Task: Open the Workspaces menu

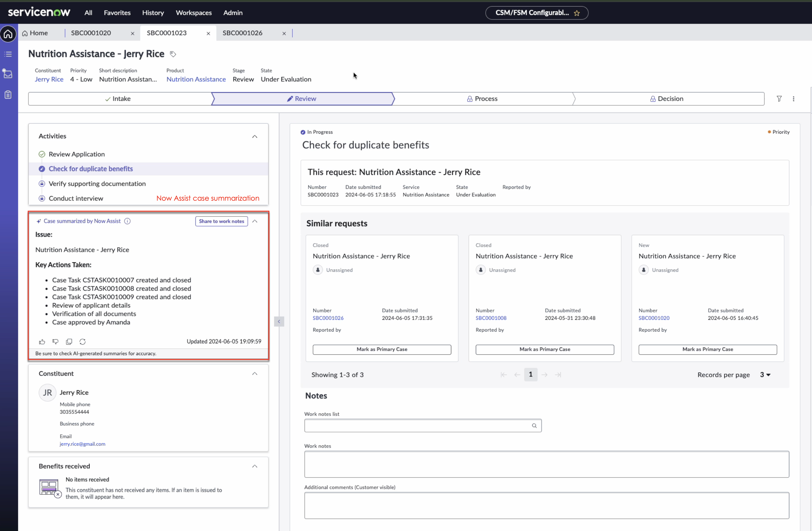Action: [x=194, y=13]
